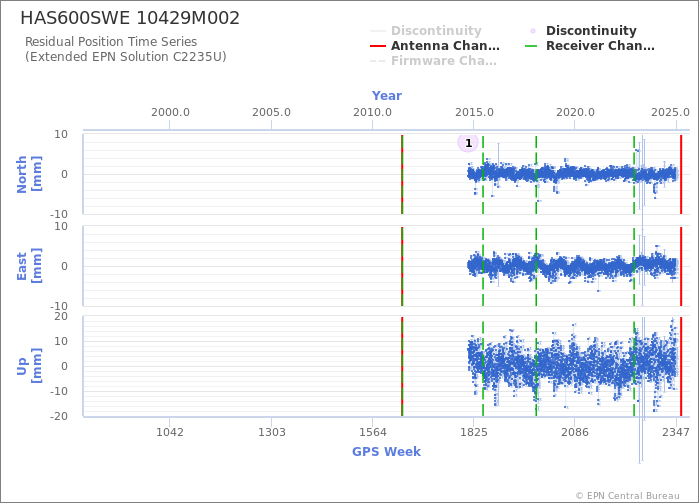Click the North [mm] axis label
The width and height of the screenshot is (700, 504).
(x=29, y=174)
